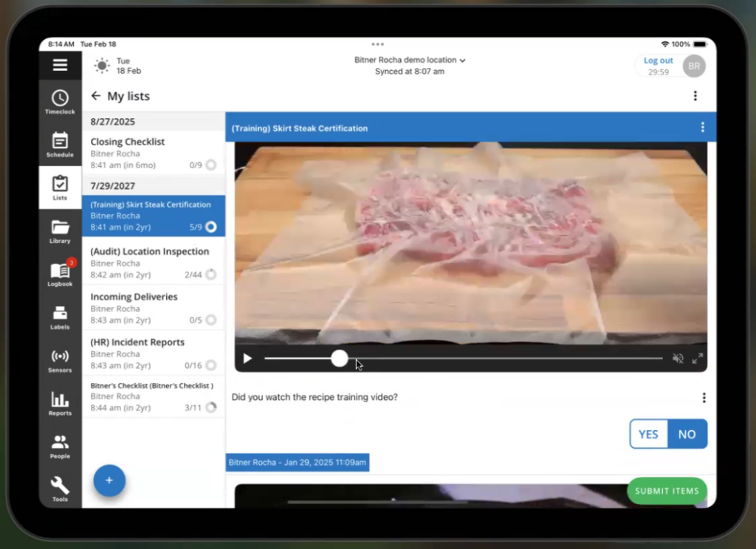Toggle Location Inspection progress circle

click(x=210, y=274)
